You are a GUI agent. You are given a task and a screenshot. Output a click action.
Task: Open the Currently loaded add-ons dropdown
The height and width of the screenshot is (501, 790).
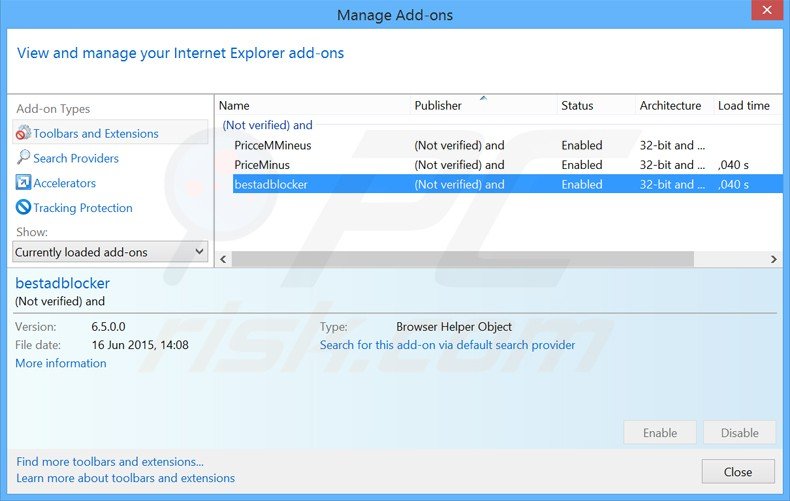[110, 252]
